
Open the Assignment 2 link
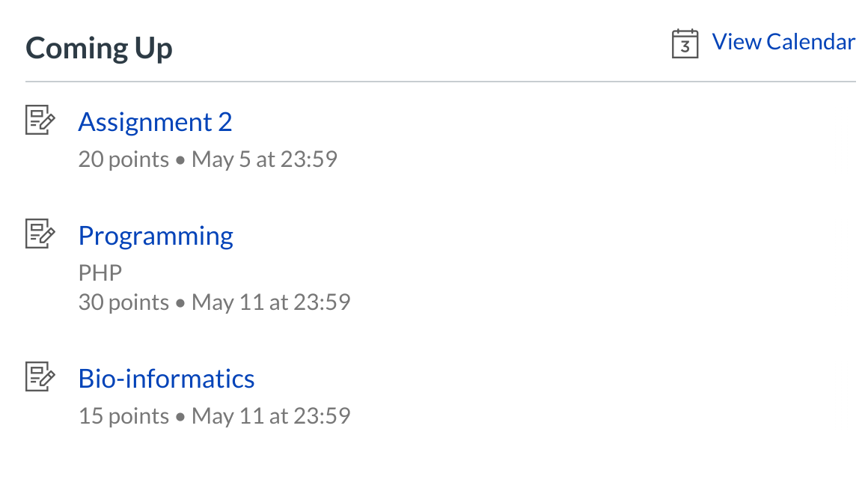pos(155,121)
